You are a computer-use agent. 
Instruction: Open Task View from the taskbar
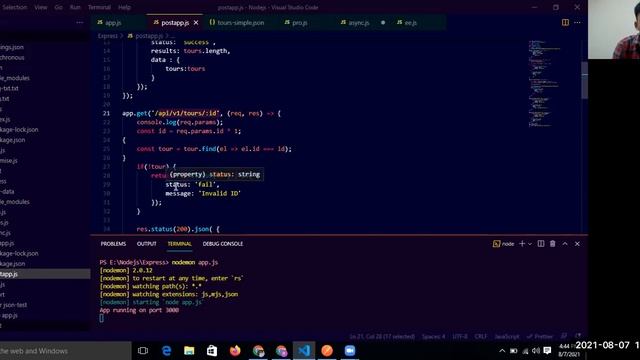coord(143,351)
